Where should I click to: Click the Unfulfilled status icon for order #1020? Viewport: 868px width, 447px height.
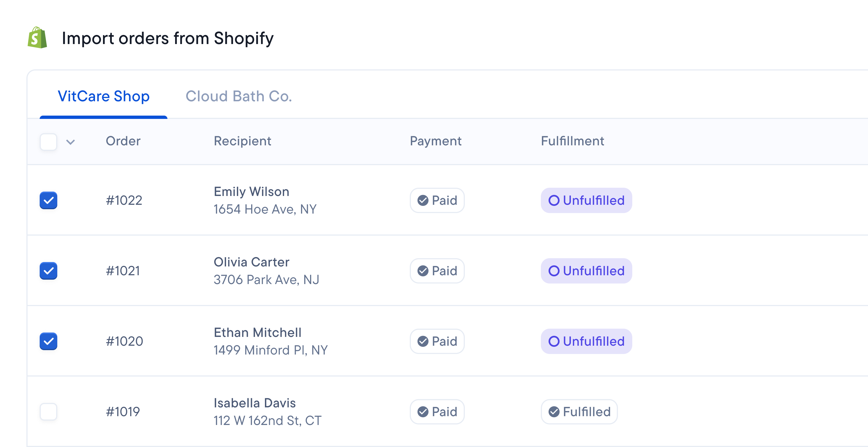[x=554, y=341]
